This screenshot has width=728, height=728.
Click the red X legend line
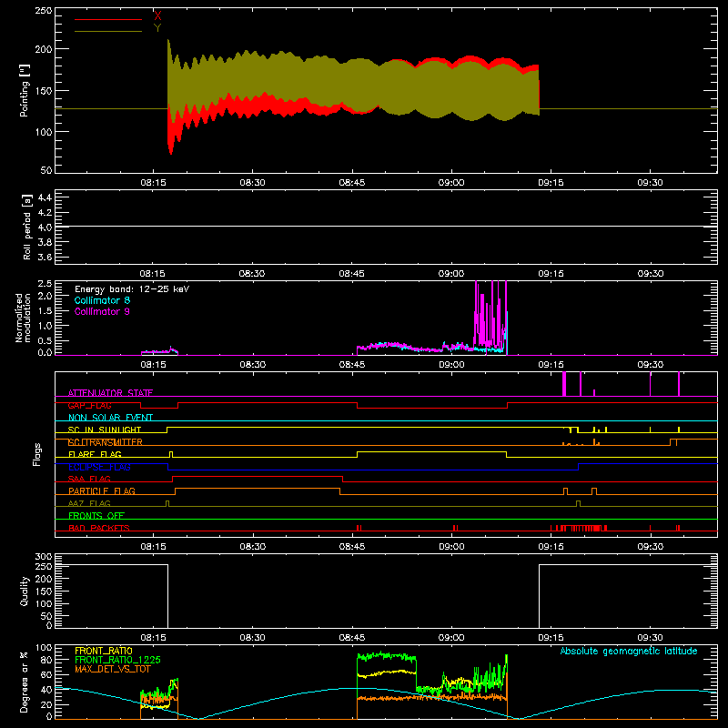[108, 19]
